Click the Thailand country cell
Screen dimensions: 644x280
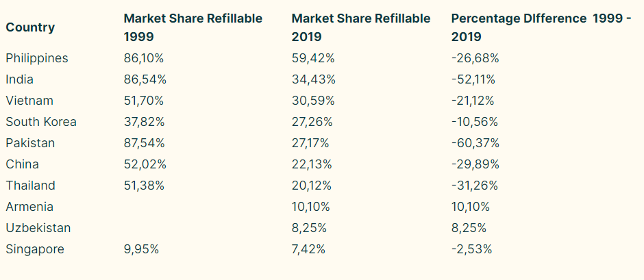point(30,186)
